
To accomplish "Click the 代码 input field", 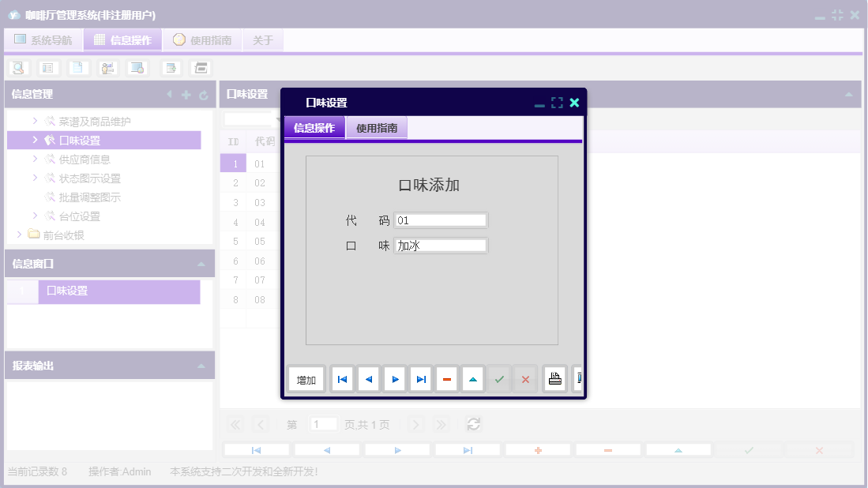I will [441, 220].
